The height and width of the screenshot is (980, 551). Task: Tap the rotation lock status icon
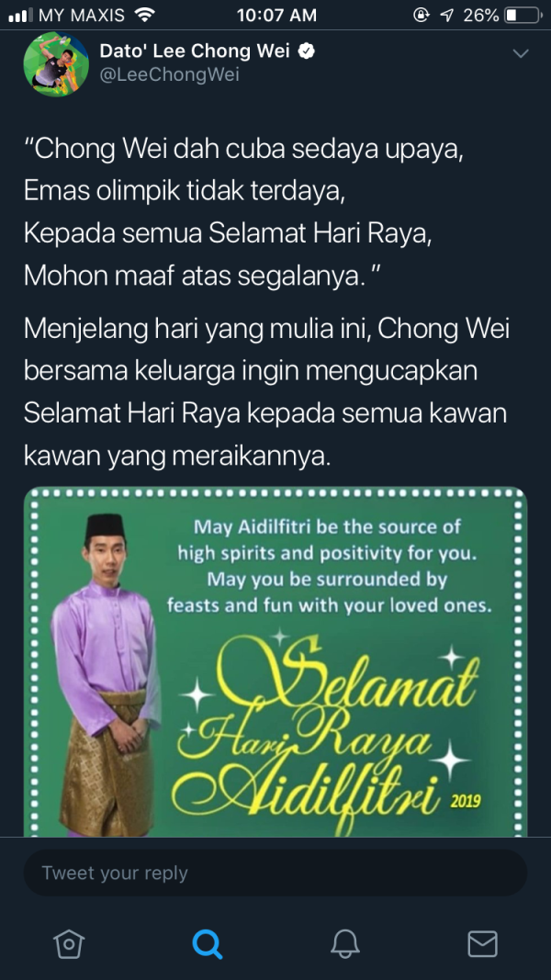pyautogui.click(x=423, y=15)
